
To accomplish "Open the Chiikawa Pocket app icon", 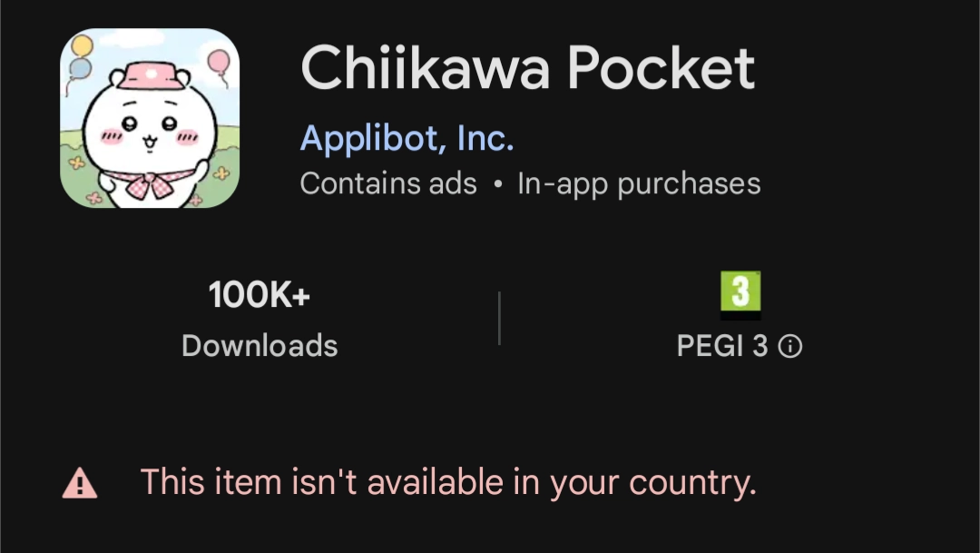I will pyautogui.click(x=150, y=118).
